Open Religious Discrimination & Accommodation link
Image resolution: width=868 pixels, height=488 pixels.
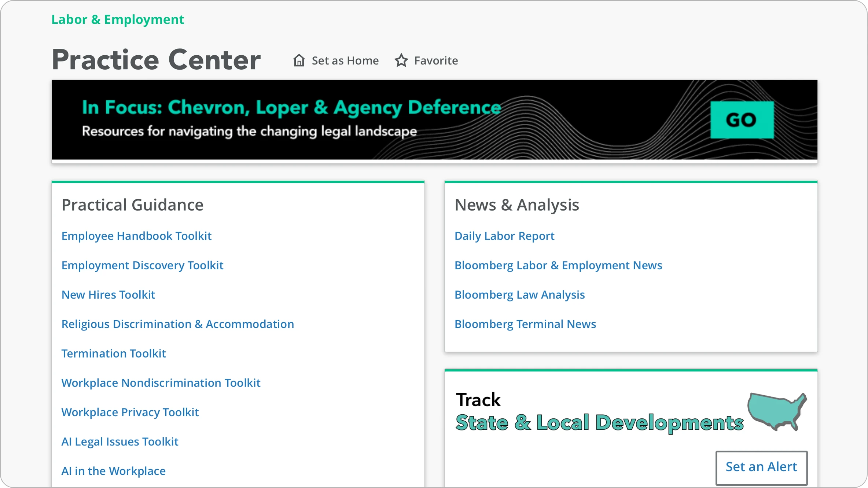point(178,324)
